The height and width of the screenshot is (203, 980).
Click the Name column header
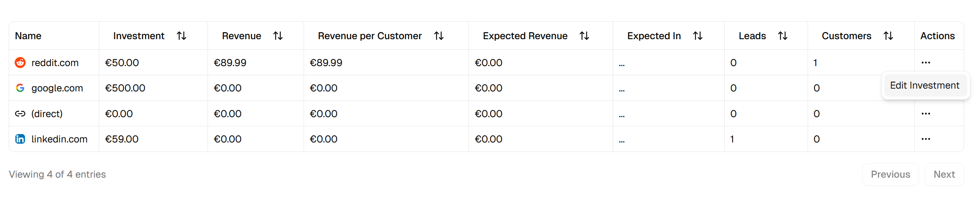[x=28, y=36]
